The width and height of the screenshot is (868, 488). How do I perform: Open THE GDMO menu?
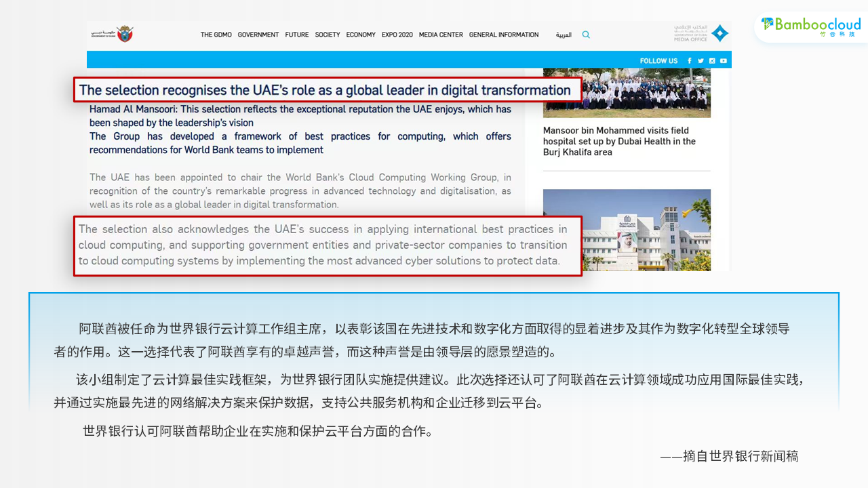216,35
